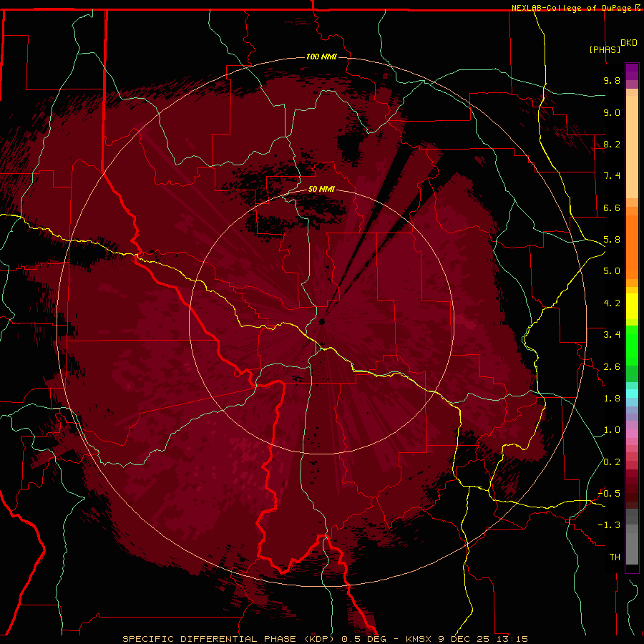Click the 9.8 value on color scale
Image resolution: width=644 pixels, height=644 pixels.
point(612,80)
